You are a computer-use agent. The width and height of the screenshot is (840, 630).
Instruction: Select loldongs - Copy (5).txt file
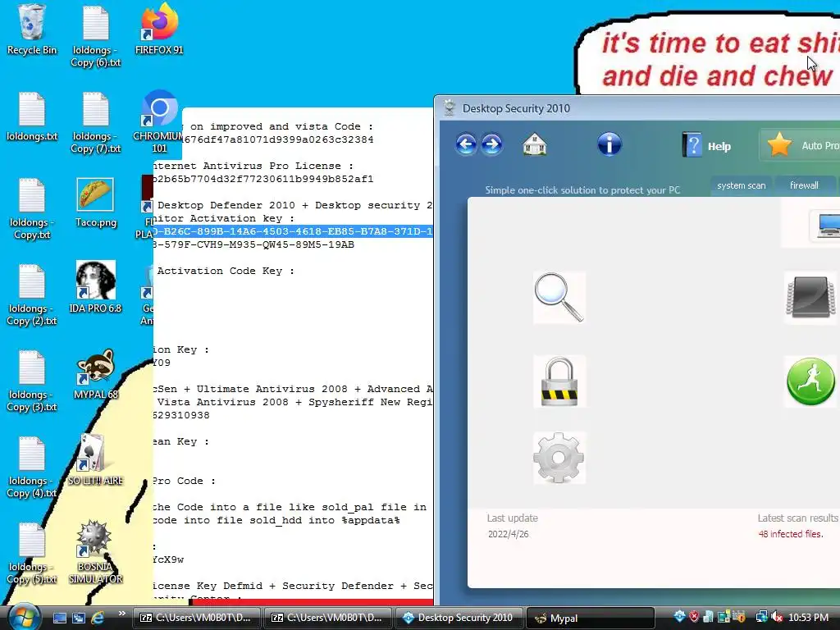pos(32,554)
